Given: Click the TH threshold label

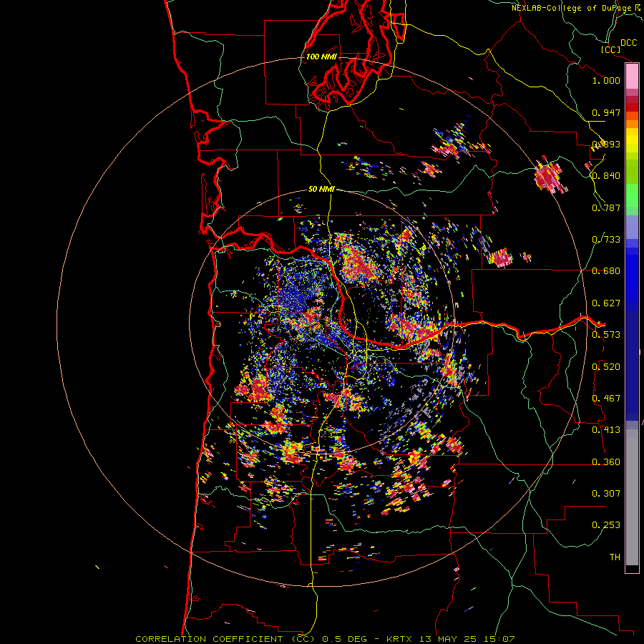Looking at the screenshot, I should [x=615, y=557].
